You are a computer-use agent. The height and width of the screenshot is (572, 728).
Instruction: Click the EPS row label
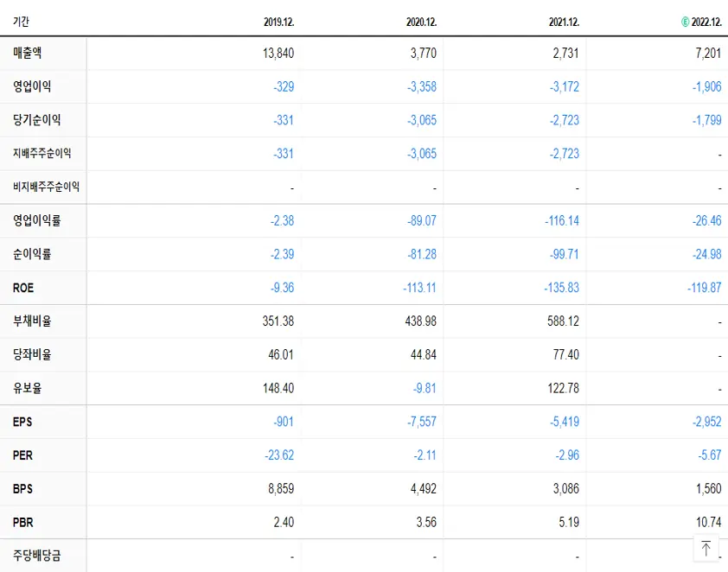pos(22,422)
